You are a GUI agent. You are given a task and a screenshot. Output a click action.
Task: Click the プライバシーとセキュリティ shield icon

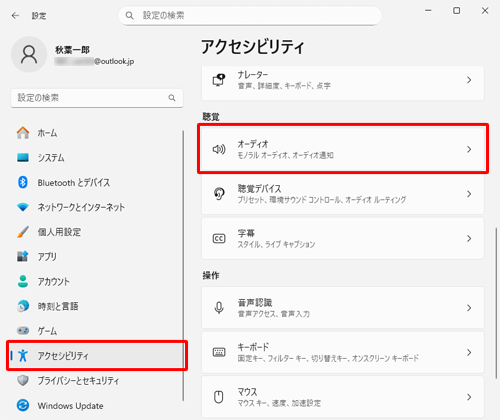click(23, 380)
